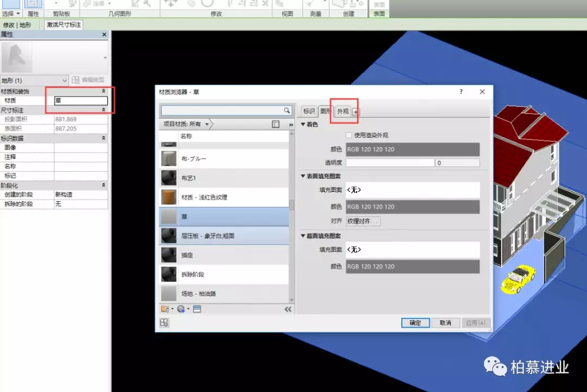Collapse 阶段化 group in Properties
The image size is (587, 392).
coord(104,185)
